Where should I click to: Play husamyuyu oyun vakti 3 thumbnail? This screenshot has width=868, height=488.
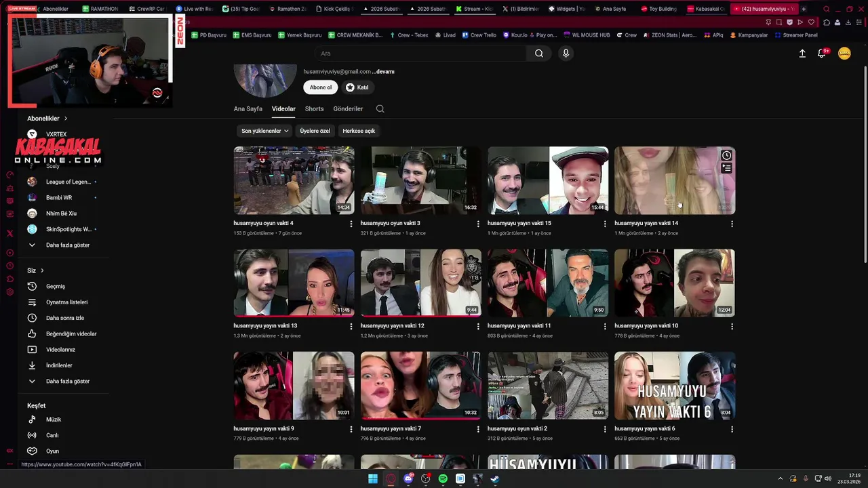tap(420, 180)
